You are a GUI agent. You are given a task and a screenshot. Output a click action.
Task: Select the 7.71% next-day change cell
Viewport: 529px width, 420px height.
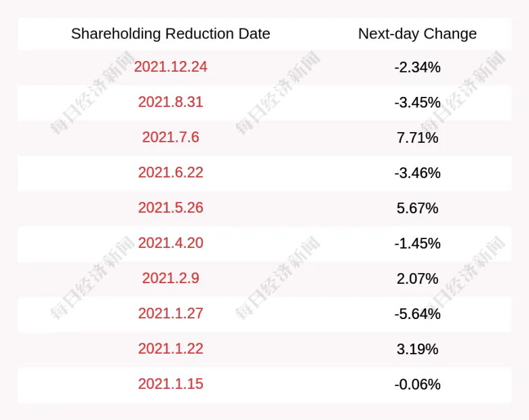click(417, 138)
